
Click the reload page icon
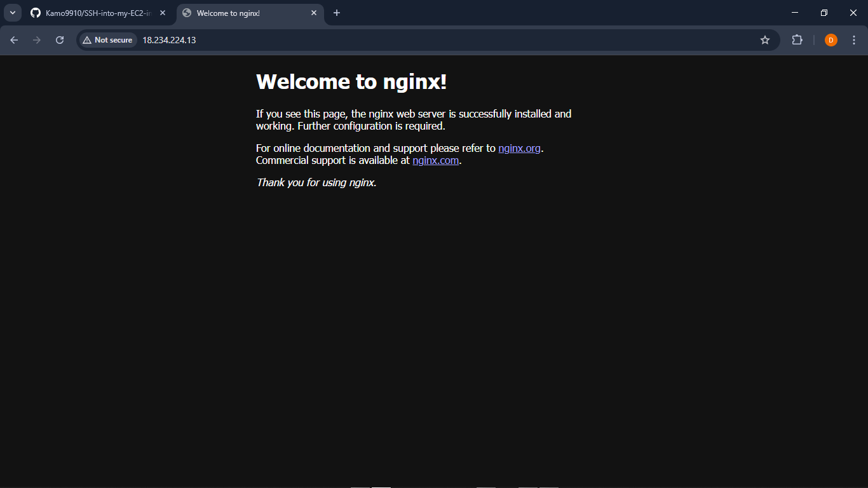click(59, 39)
